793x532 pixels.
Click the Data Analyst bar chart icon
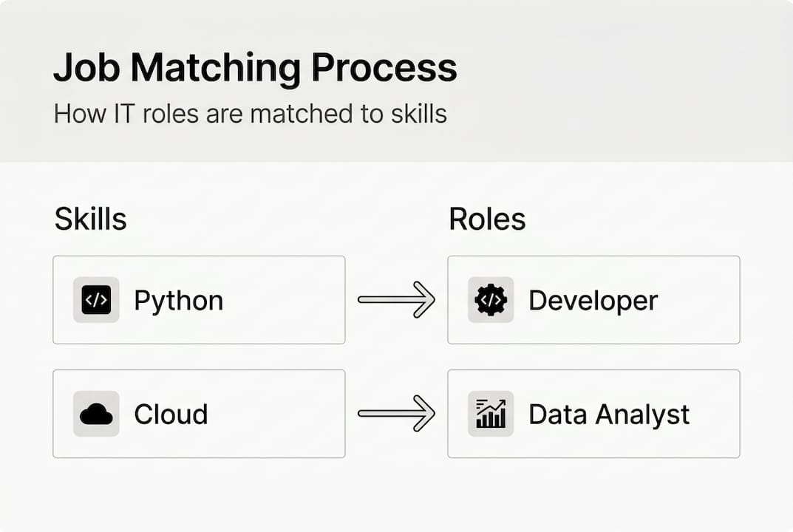pyautogui.click(x=491, y=415)
